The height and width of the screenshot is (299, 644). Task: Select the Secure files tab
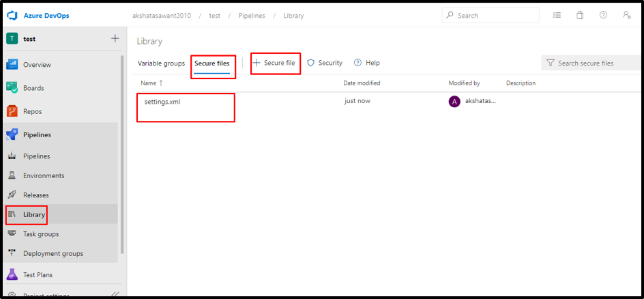[x=212, y=63]
